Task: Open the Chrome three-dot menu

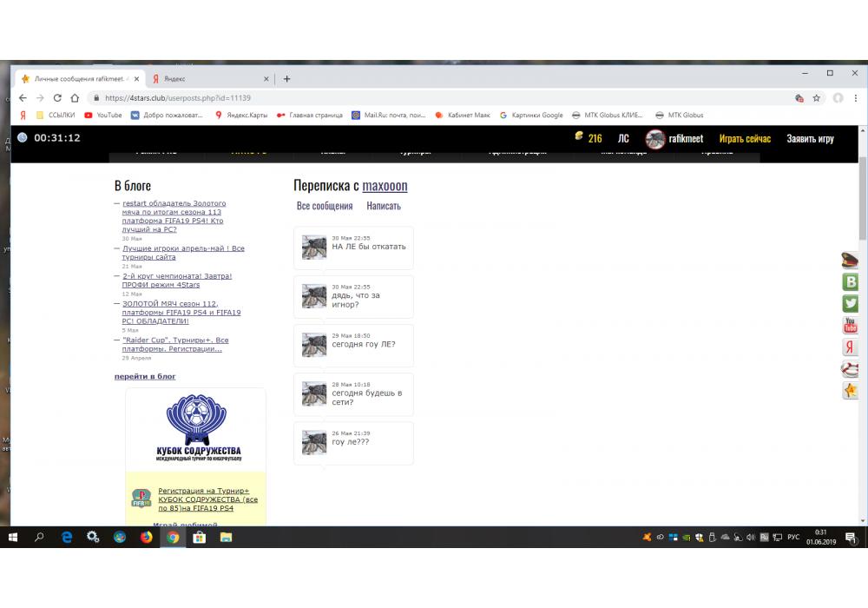Action: pos(855,98)
